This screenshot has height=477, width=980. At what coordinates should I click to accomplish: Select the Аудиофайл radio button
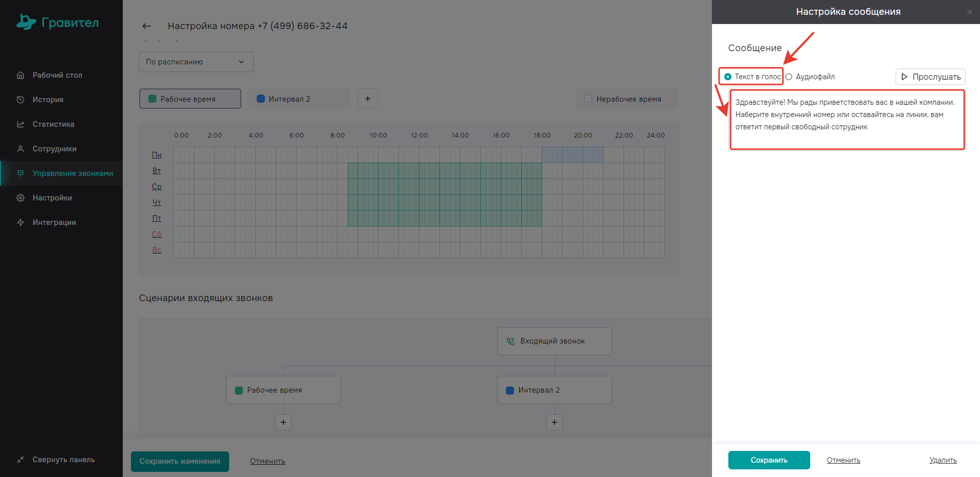(x=789, y=77)
